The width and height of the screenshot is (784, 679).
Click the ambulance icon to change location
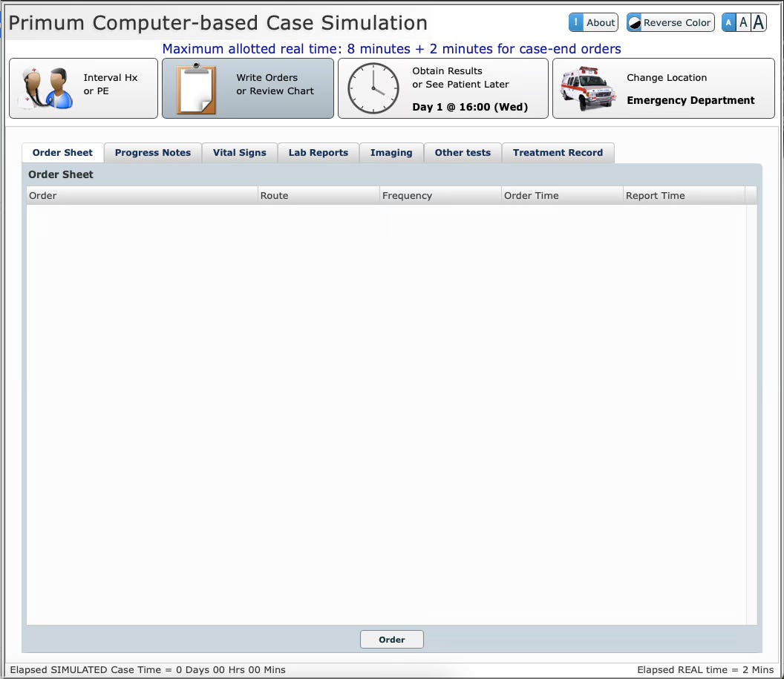coord(586,88)
